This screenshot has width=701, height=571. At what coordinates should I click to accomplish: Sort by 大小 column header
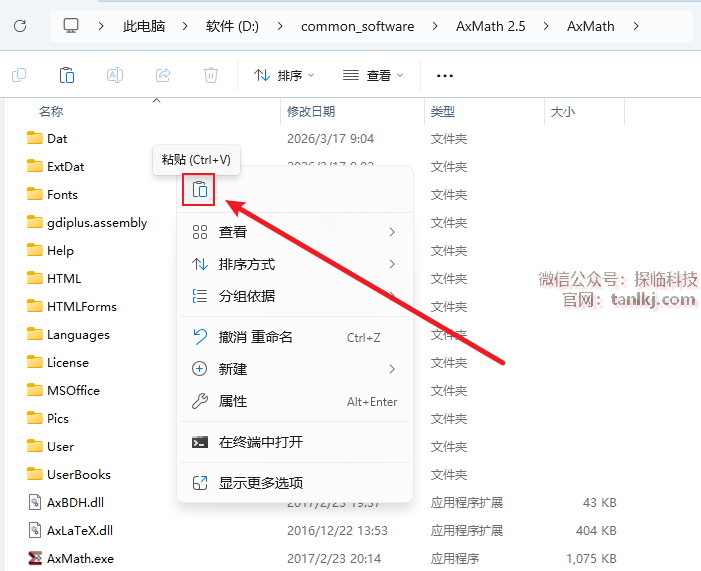click(x=563, y=111)
